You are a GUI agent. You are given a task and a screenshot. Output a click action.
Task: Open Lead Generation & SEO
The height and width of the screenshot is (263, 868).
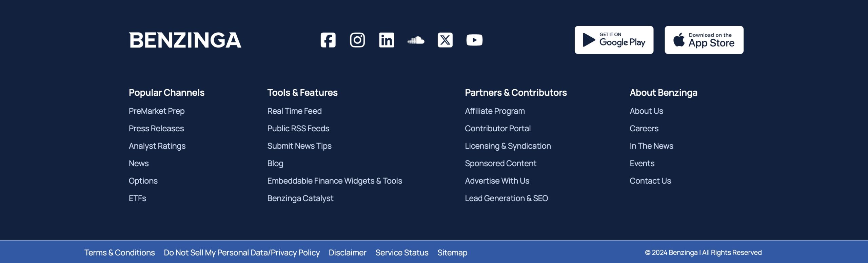[x=506, y=198]
